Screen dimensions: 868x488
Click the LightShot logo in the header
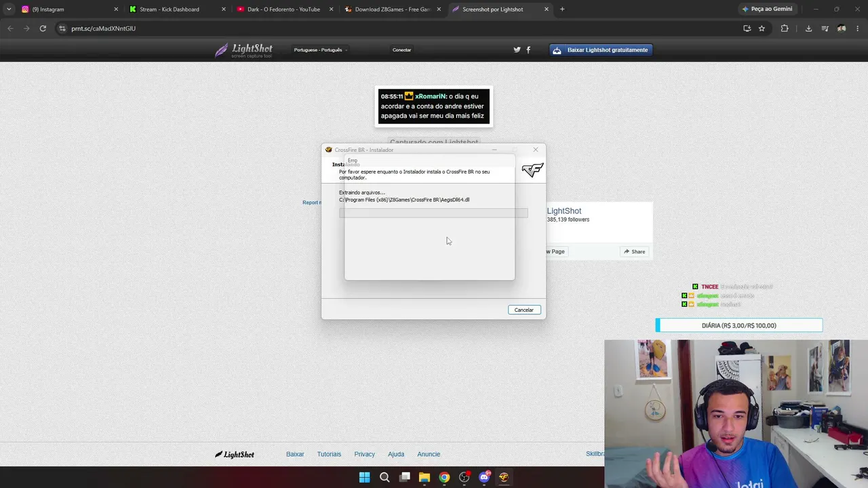click(243, 50)
